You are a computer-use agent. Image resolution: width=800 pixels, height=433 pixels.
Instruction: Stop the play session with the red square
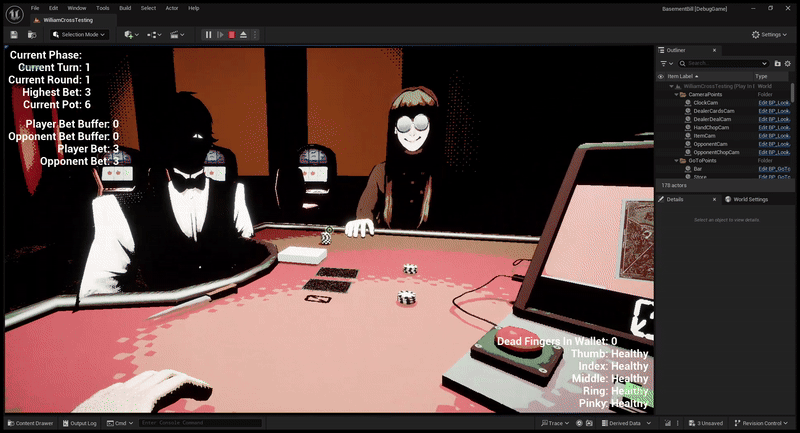232,35
